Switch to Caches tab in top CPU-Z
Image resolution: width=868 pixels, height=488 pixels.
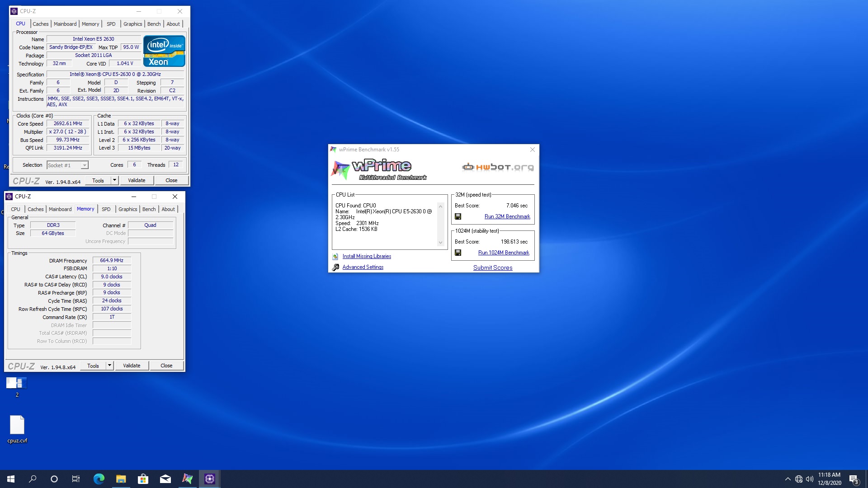coord(40,24)
